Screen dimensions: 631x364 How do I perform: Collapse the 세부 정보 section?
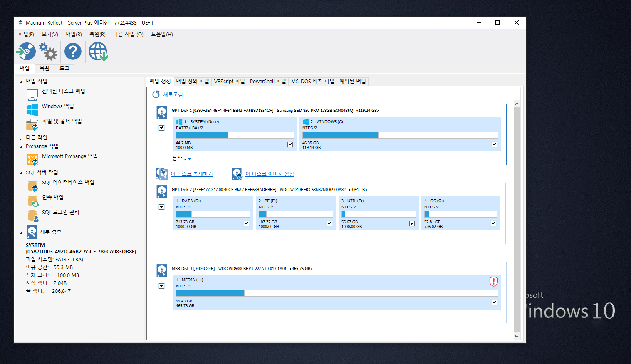coord(21,232)
